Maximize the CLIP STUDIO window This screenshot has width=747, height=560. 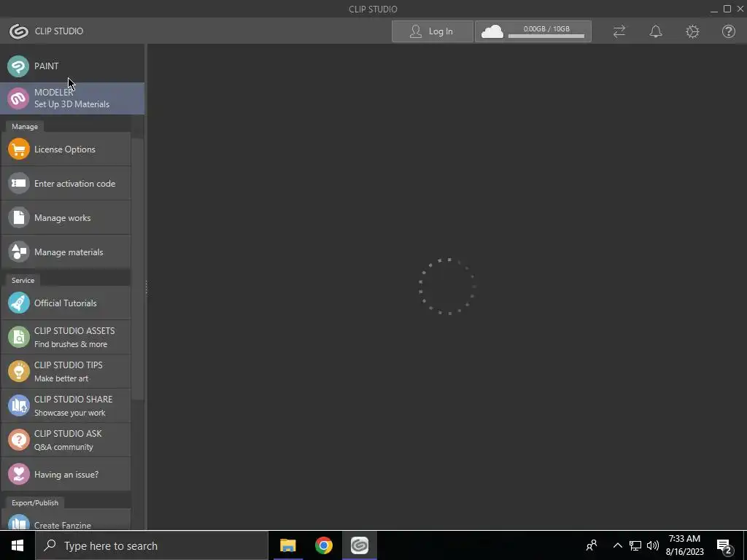point(727,9)
